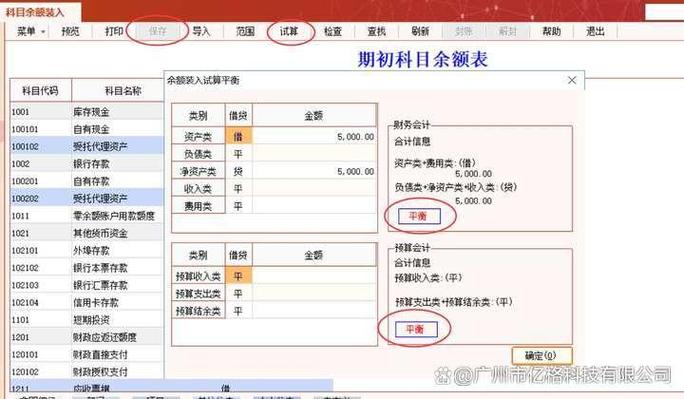Click the 检查 toolbar button

click(x=332, y=31)
